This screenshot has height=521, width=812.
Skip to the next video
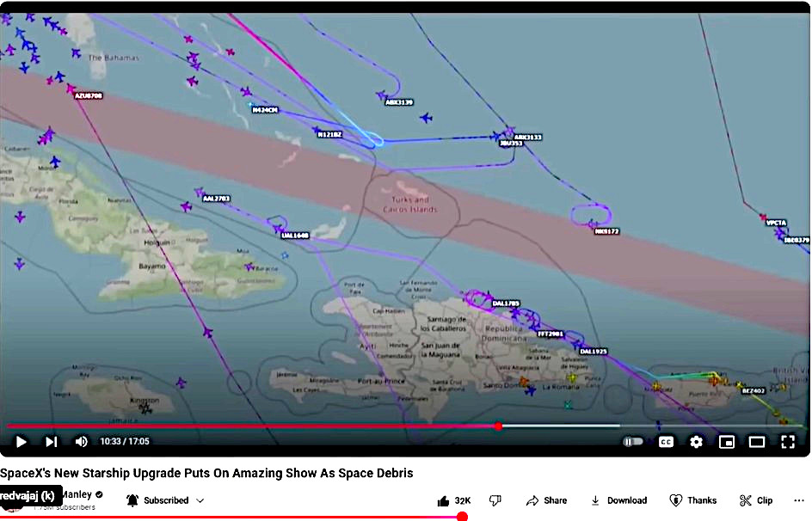pyautogui.click(x=52, y=442)
